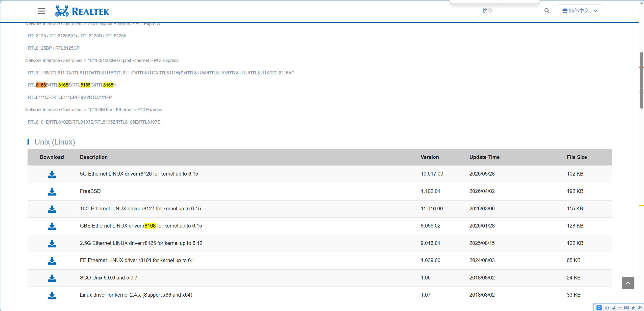Download the 5G Ethernet r8126 Linux driver

52,174
